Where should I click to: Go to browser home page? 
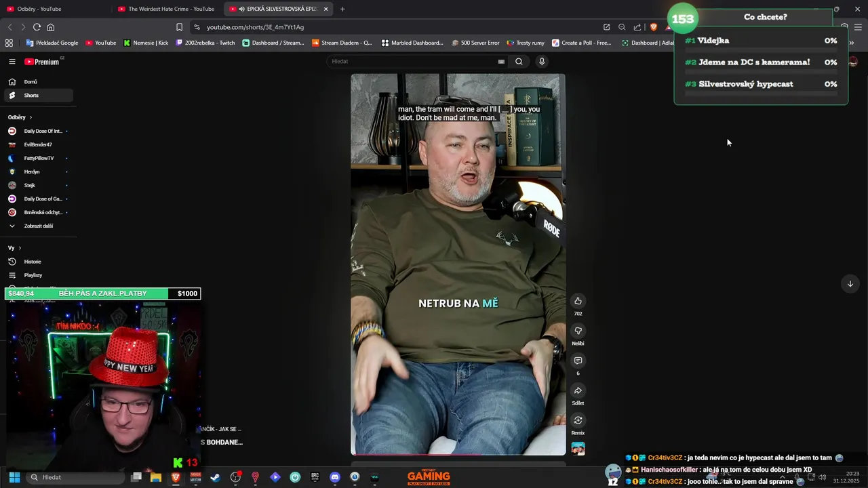coord(50,27)
